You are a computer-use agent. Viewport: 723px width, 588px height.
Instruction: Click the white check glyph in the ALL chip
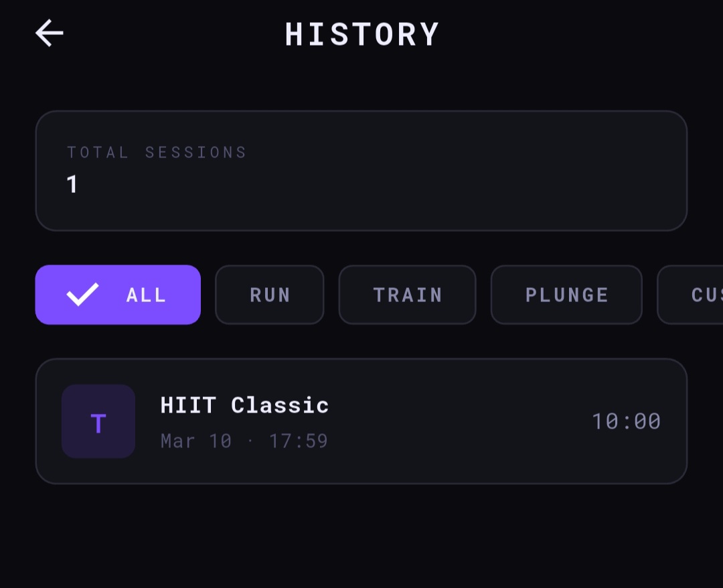point(82,294)
